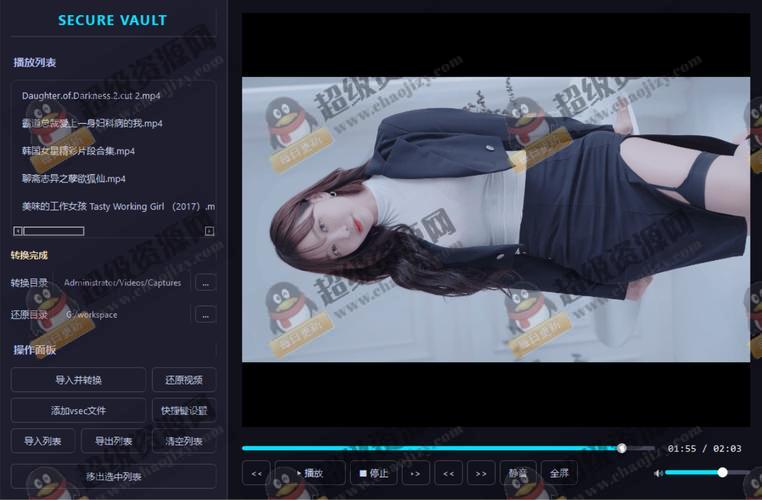
Task: Click the single-arrow next button after 停止
Action: (416, 473)
